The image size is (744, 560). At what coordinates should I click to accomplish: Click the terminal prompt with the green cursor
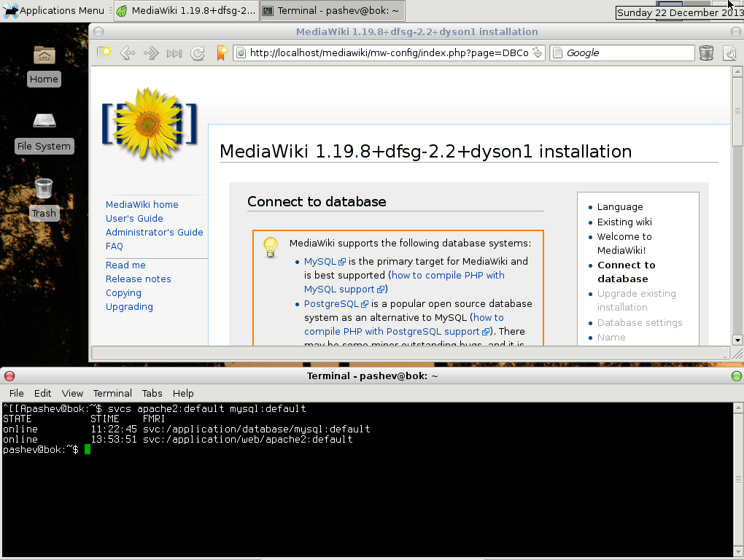click(x=47, y=449)
